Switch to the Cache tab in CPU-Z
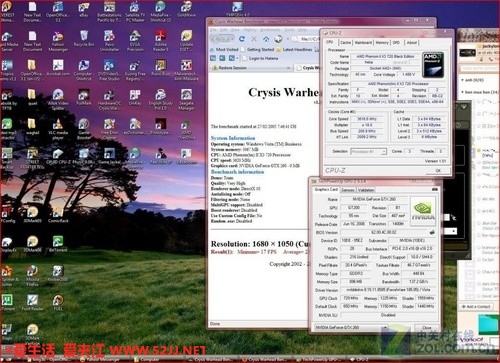500x363 pixels. 345,42
